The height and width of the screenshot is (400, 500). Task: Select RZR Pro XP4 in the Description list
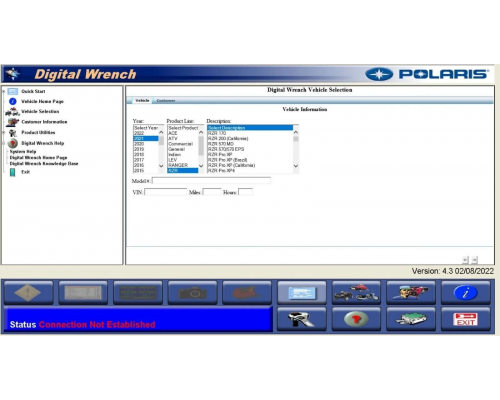pyautogui.click(x=250, y=171)
